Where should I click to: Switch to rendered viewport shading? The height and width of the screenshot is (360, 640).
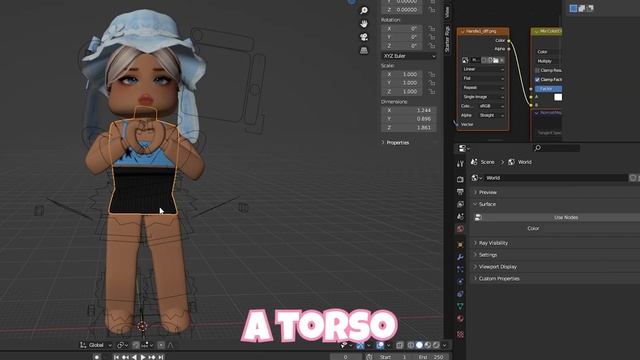coord(436,345)
